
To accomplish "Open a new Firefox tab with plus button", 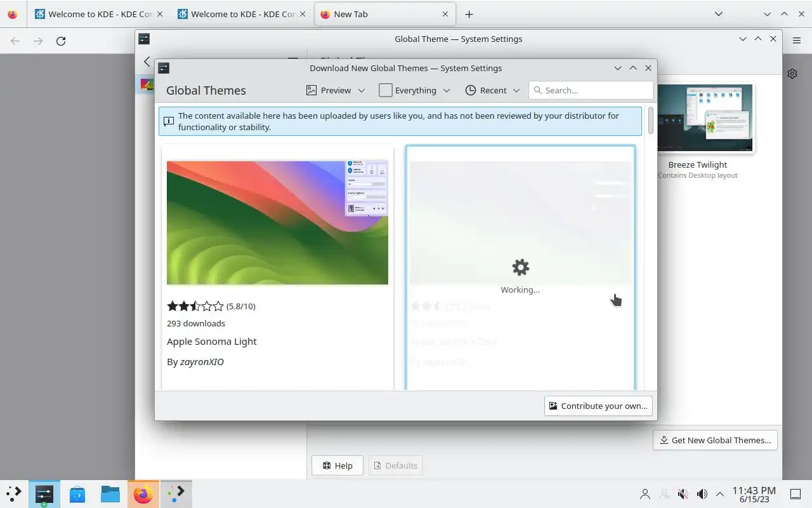I will click(469, 14).
